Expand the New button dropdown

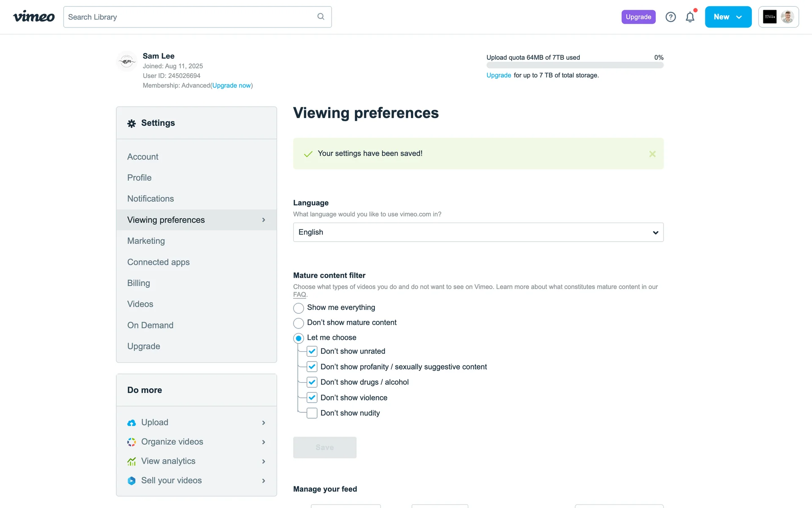(x=739, y=17)
